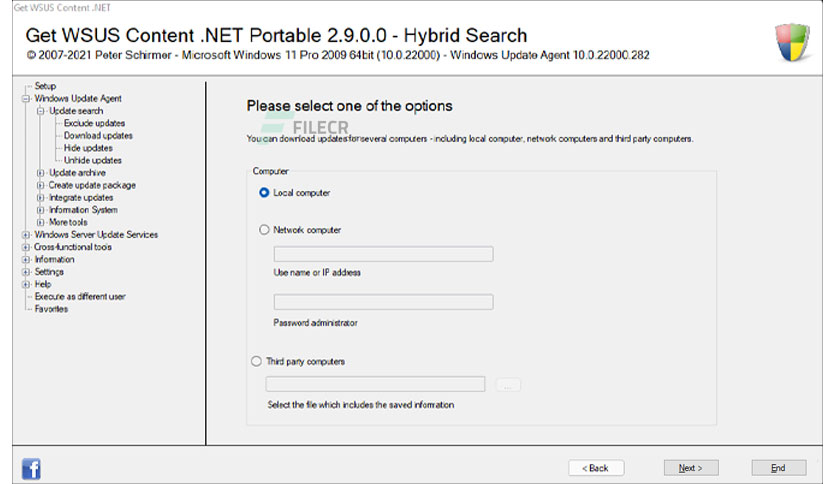Expand the Information System node

point(41,210)
